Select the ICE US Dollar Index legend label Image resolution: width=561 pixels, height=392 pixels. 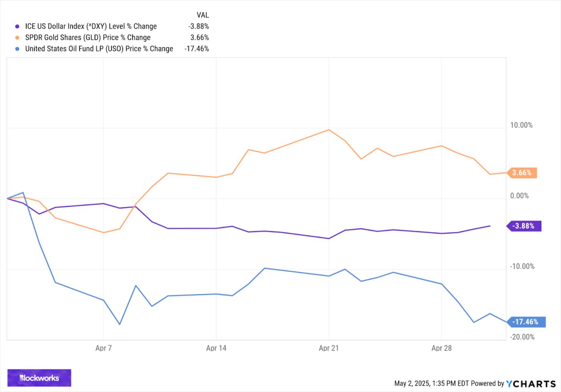pos(91,26)
